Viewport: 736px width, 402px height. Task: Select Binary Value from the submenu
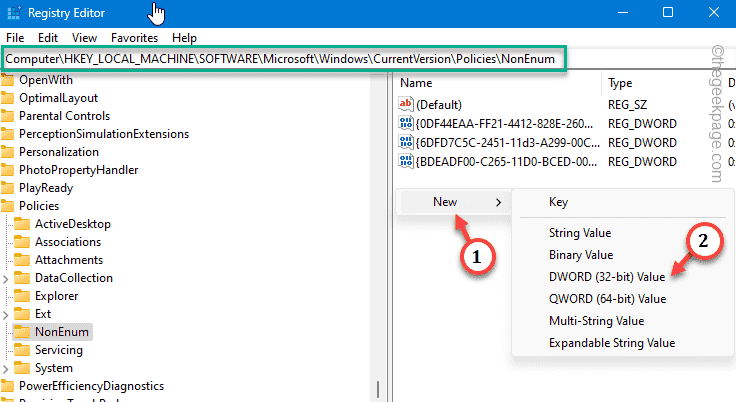click(x=581, y=255)
